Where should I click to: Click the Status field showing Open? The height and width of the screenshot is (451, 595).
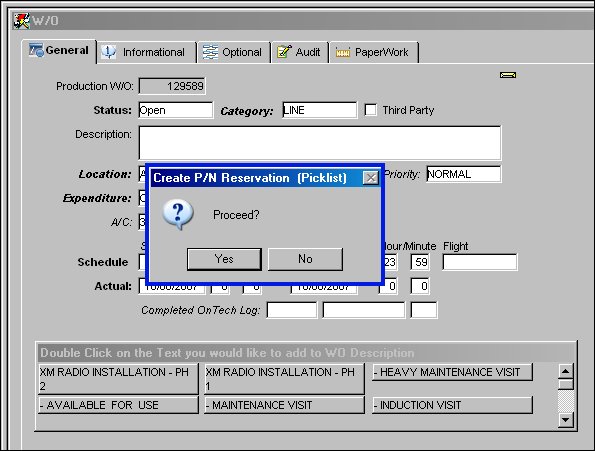click(x=176, y=110)
